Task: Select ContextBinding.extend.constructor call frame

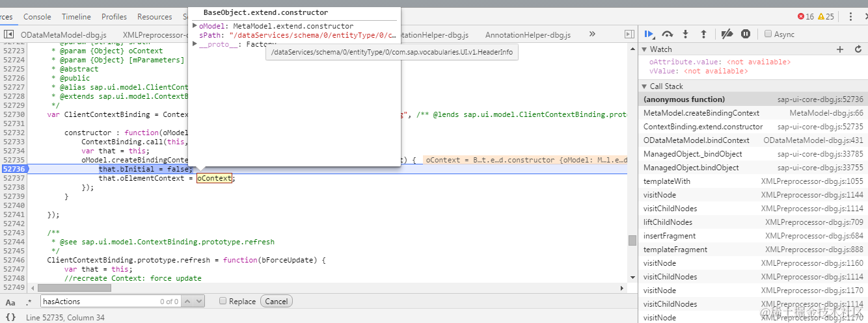Action: click(x=753, y=127)
